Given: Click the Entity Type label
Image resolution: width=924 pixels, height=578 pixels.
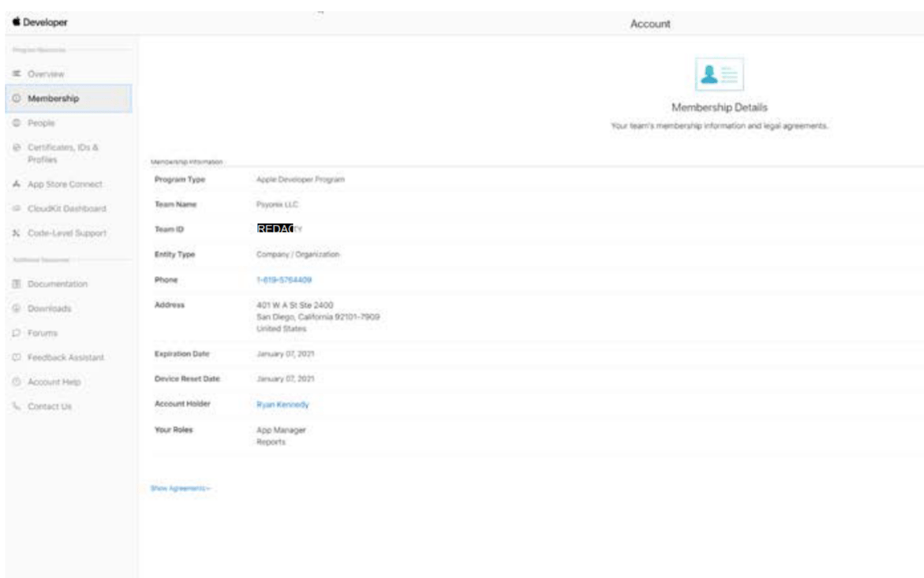Looking at the screenshot, I should click(174, 254).
